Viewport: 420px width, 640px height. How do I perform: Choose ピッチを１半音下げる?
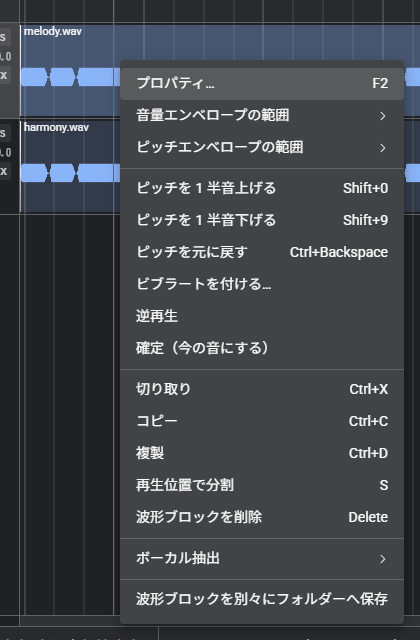(x=262, y=220)
